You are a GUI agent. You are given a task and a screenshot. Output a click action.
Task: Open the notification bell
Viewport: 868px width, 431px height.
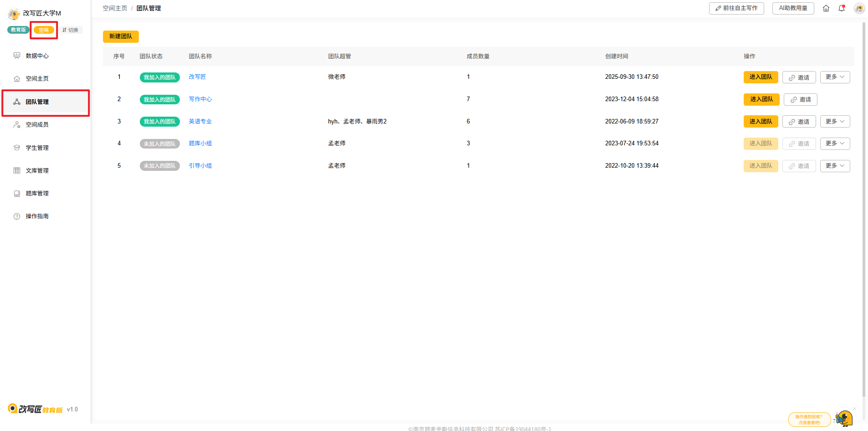point(842,8)
